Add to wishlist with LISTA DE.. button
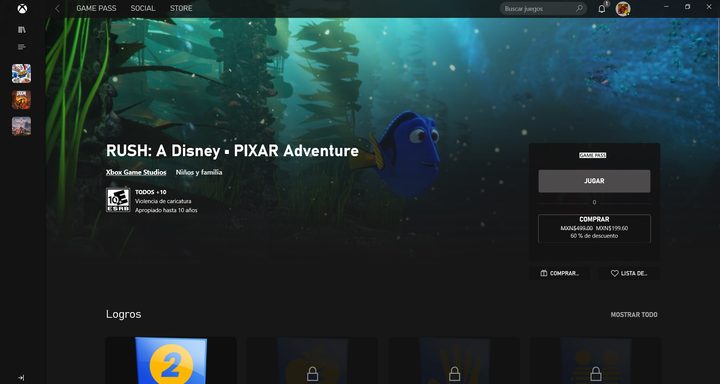 click(x=629, y=273)
